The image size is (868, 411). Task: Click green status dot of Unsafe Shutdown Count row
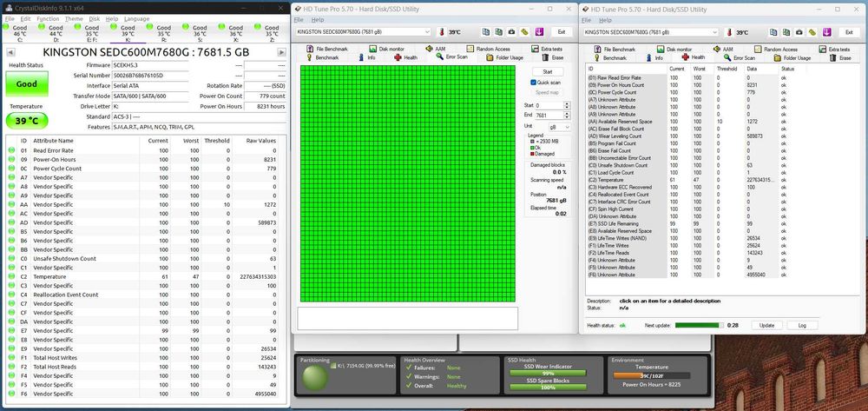(11, 259)
